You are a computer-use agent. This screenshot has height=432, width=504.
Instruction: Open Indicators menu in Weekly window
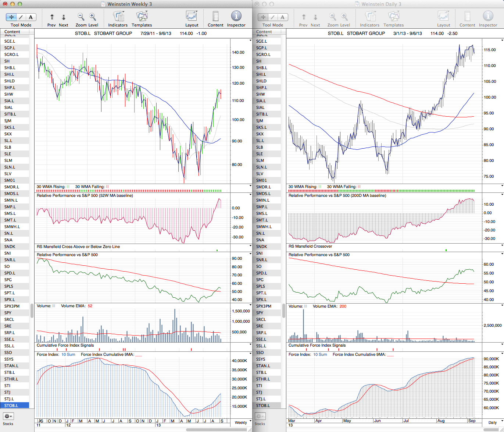pyautogui.click(x=118, y=17)
